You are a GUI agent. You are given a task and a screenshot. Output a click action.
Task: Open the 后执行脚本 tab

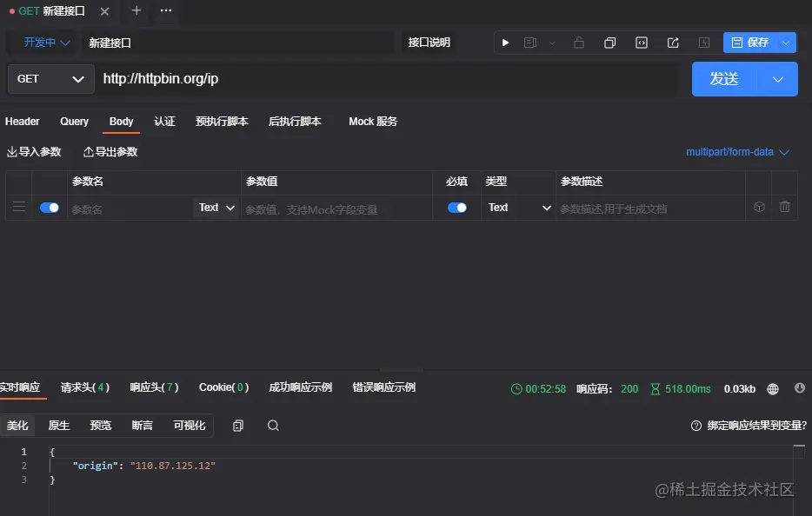click(x=295, y=121)
